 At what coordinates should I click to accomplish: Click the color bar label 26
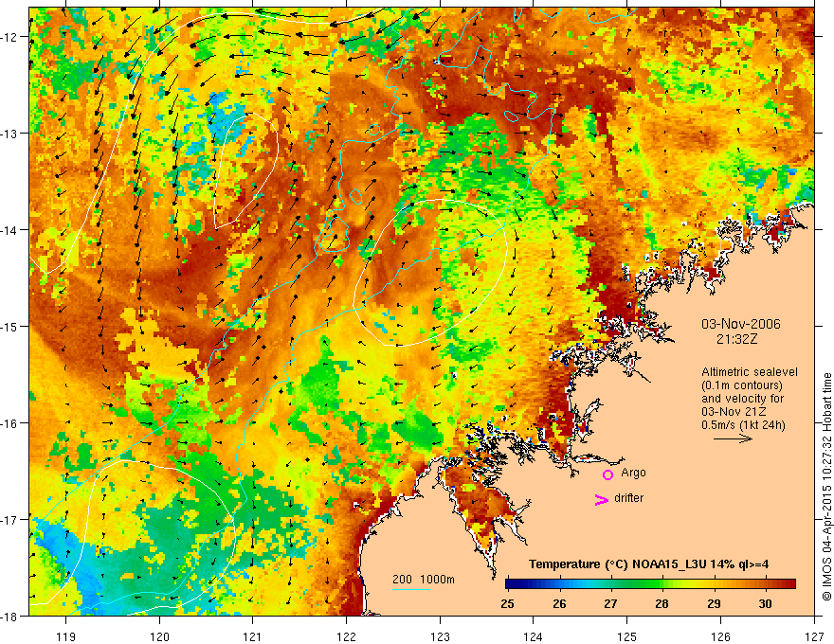click(559, 603)
